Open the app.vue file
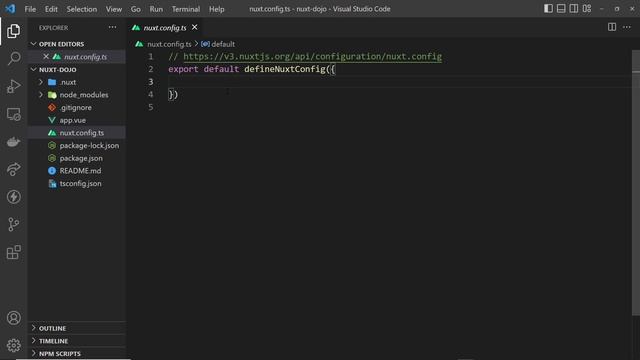Viewport: 640px width, 360px height. click(77, 120)
